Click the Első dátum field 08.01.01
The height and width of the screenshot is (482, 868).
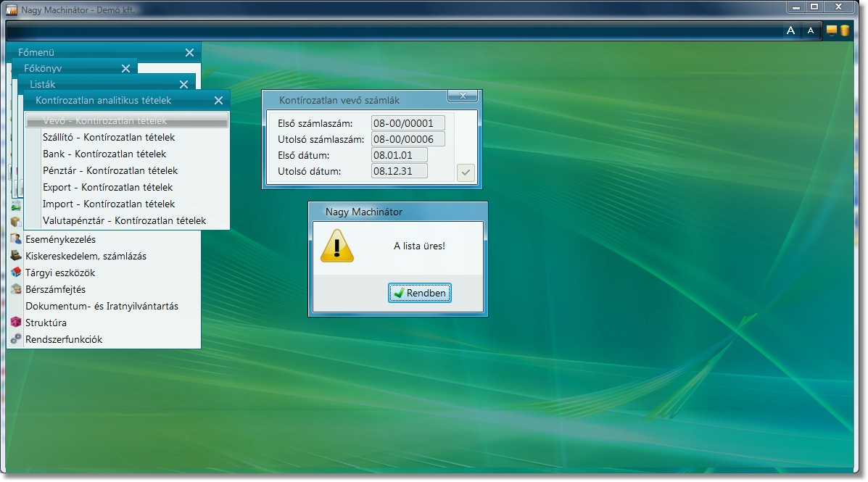point(399,155)
